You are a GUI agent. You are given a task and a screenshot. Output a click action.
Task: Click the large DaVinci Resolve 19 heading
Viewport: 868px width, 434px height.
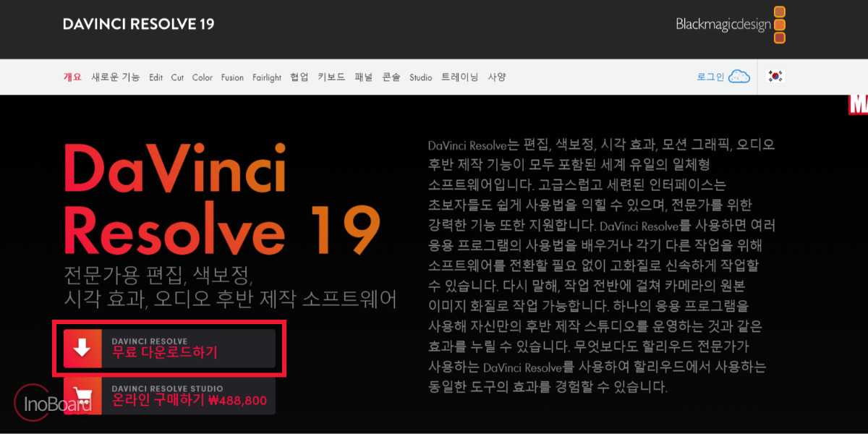221,199
